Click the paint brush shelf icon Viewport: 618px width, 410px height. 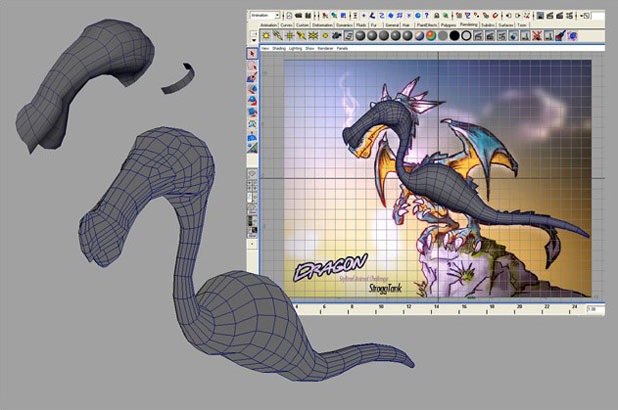(560, 36)
